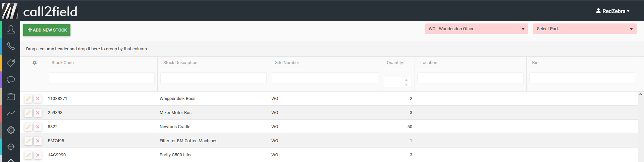Image resolution: width=644 pixels, height=162 pixels.
Task: Click the grid column settings gear
Action: (x=35, y=63)
